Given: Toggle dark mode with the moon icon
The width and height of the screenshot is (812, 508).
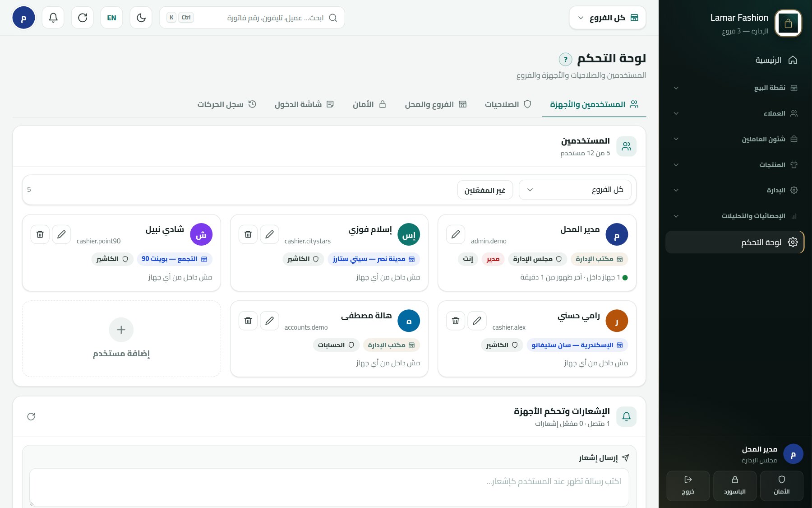Looking at the screenshot, I should click(x=141, y=18).
